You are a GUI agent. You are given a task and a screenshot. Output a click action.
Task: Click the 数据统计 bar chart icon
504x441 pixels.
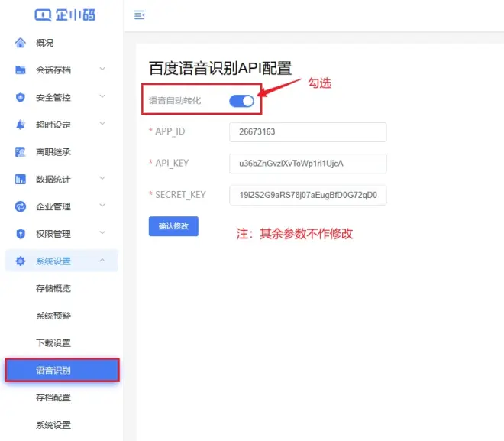point(21,180)
